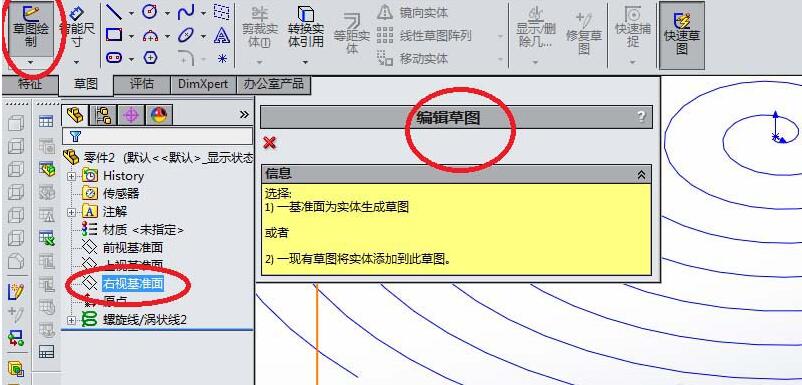Screen dimensions: 802x385
Task: Open the Rectangle tool dropdown arrow
Action: pyautogui.click(x=131, y=36)
